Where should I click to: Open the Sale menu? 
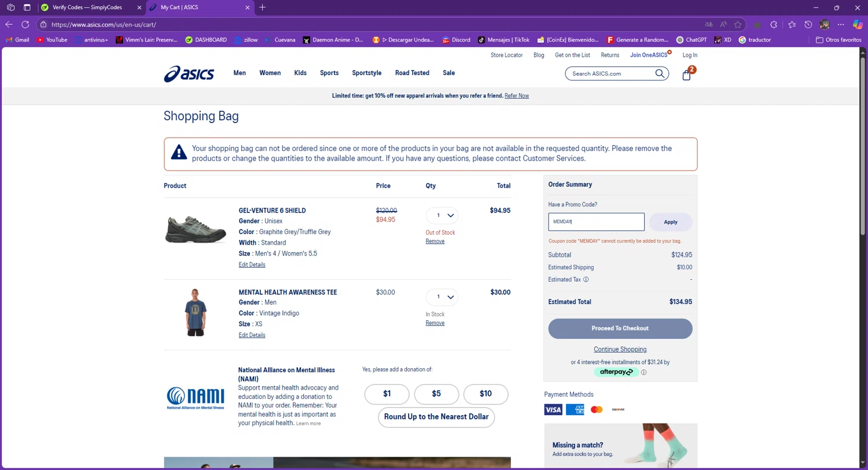448,73
